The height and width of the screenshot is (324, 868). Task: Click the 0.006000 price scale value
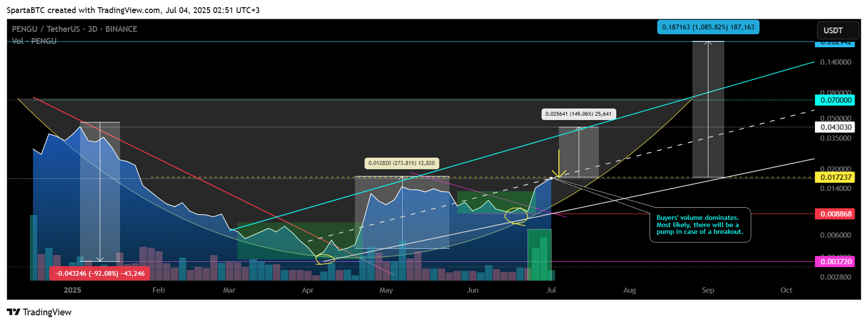(836, 235)
